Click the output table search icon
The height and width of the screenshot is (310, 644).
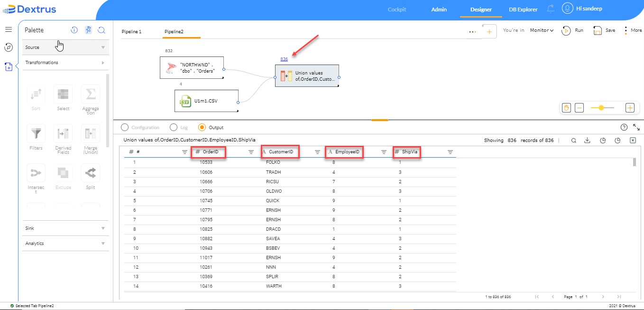pos(574,141)
